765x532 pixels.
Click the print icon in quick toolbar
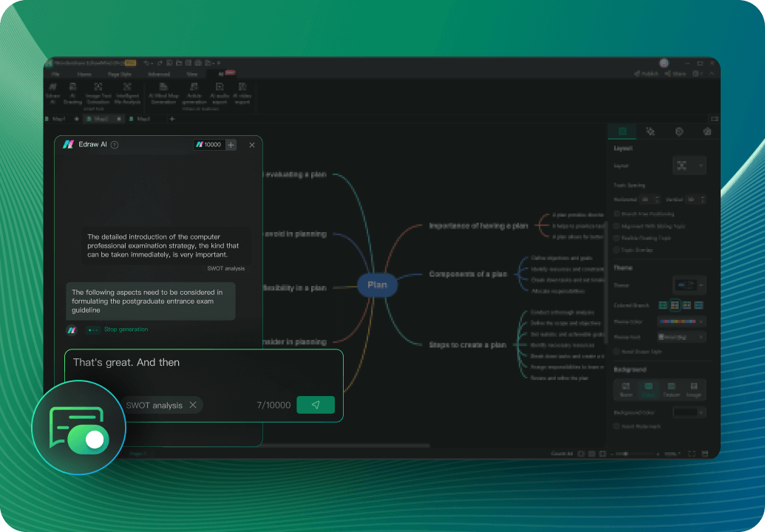coord(197,63)
